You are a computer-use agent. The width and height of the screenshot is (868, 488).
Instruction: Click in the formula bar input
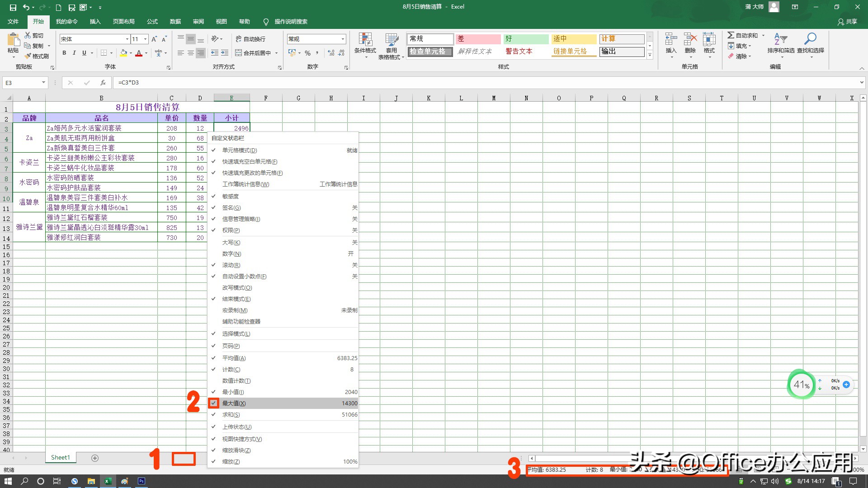[x=486, y=83]
